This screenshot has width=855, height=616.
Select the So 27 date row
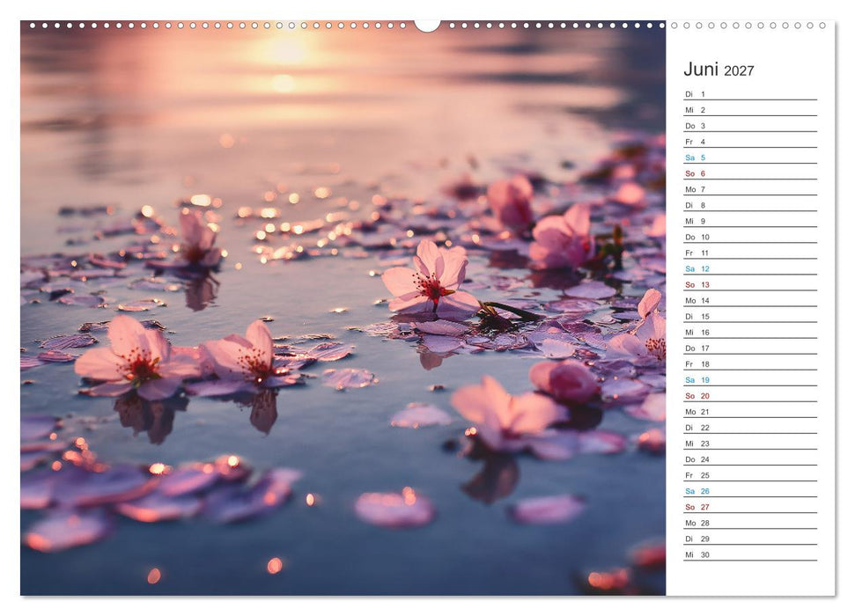click(x=750, y=506)
